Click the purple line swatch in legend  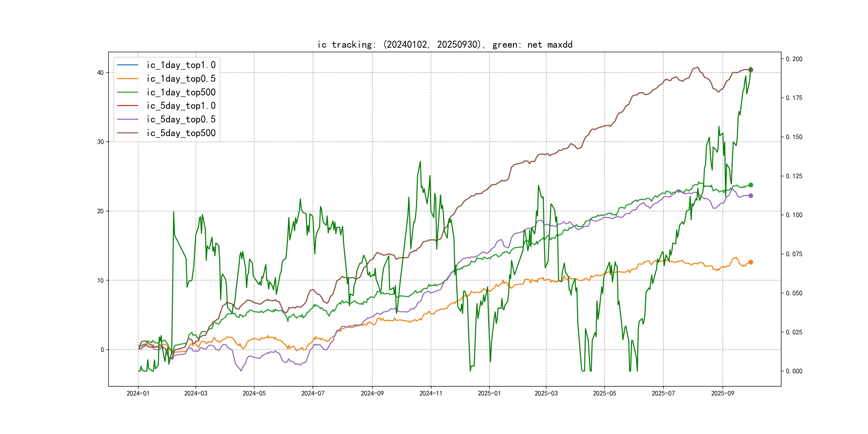point(128,119)
